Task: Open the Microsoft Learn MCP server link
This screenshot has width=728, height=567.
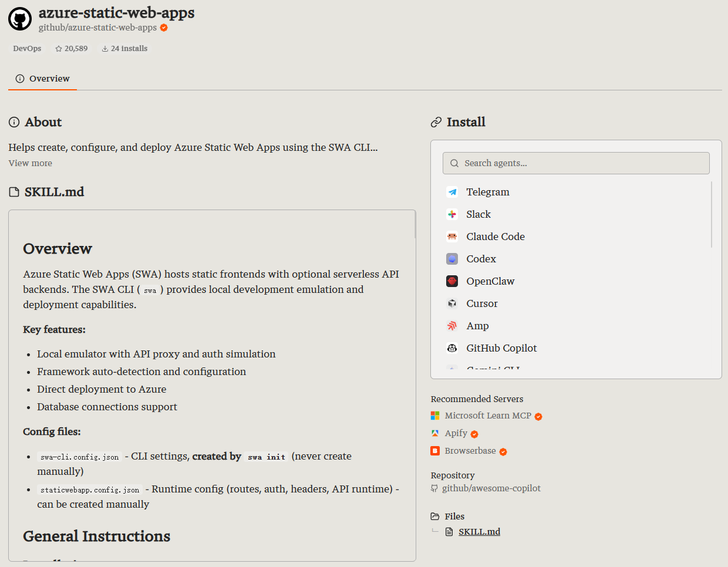Action: coord(488,416)
